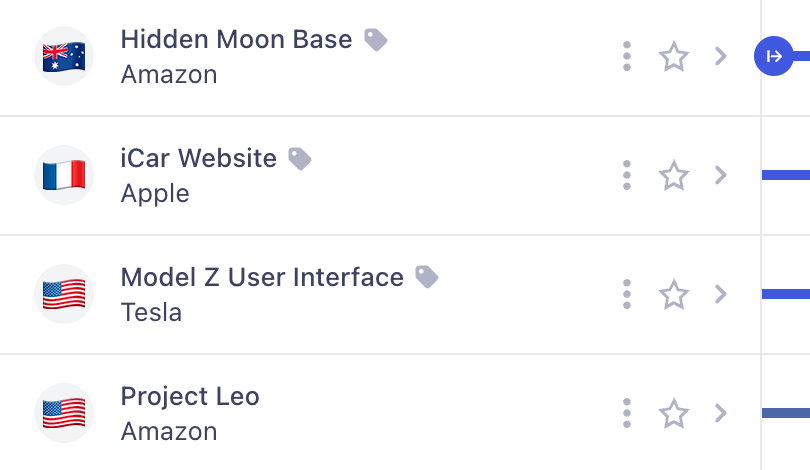Click the tag icon next to Hidden Moon Base
810x470 pixels.
point(375,40)
